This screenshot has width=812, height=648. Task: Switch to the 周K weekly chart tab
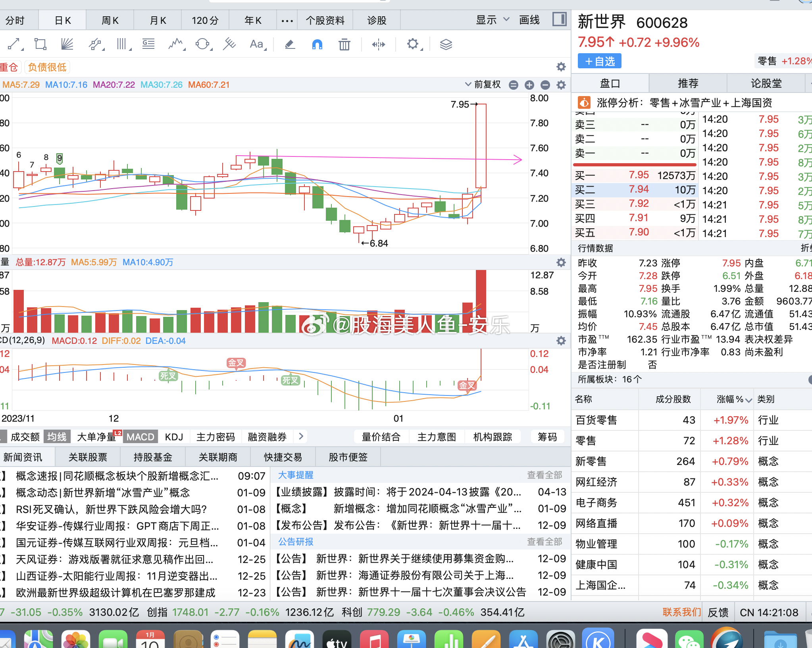110,19
